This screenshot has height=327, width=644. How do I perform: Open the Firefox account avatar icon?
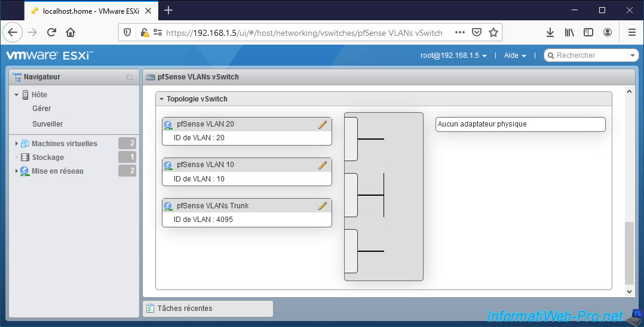click(608, 32)
